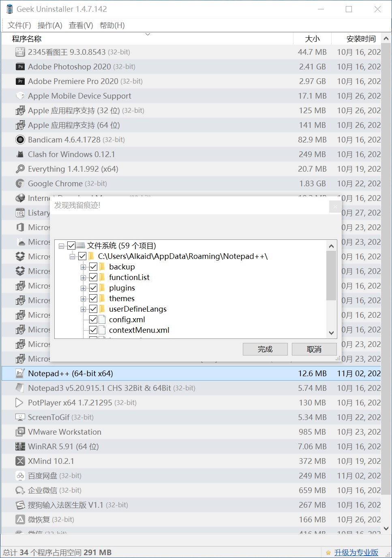Uncheck the Roaming\Notepad++ folder checkbox
Viewport: 392px width, 558px height.
point(82,256)
